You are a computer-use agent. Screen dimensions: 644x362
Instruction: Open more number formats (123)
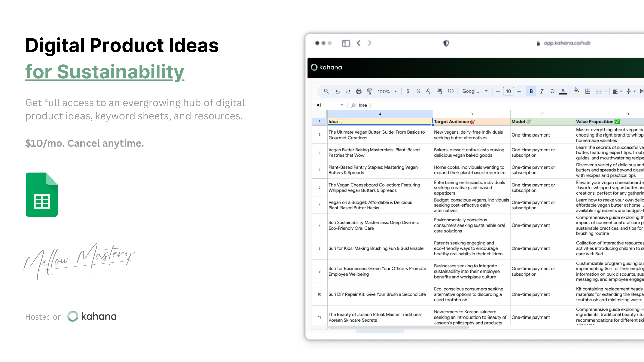(451, 91)
